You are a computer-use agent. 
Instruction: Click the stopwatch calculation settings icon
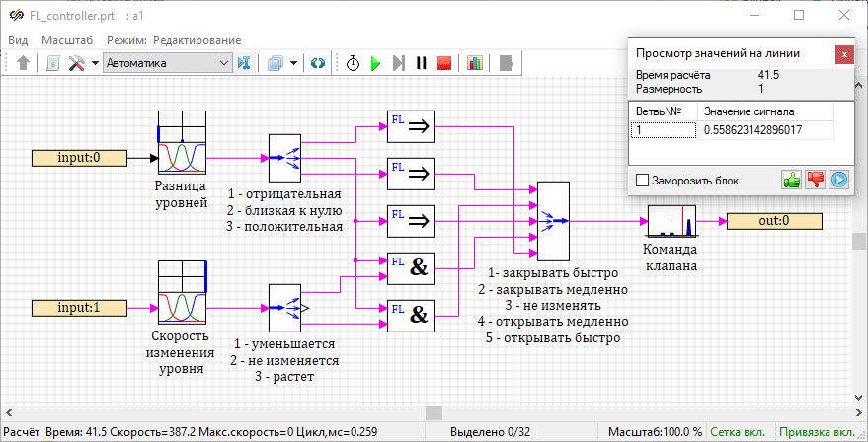click(353, 63)
